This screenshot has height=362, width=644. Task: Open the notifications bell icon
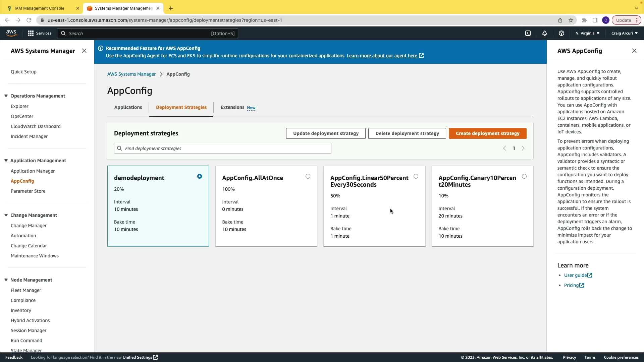coord(545,33)
